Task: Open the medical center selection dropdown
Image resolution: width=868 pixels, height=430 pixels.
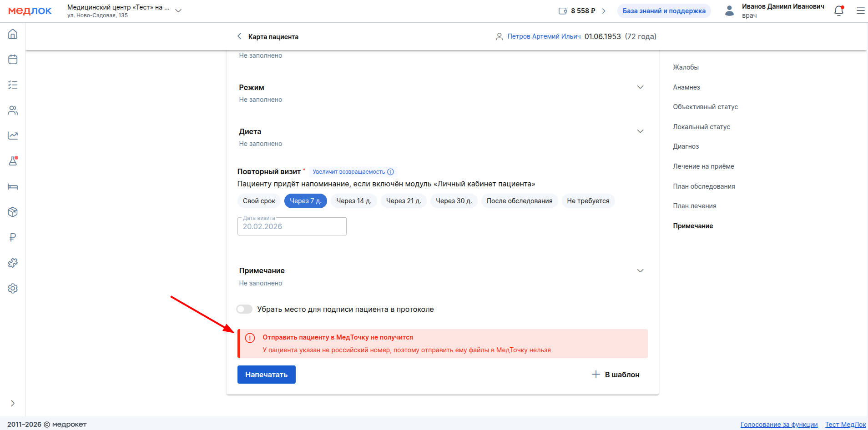Action: [178, 11]
